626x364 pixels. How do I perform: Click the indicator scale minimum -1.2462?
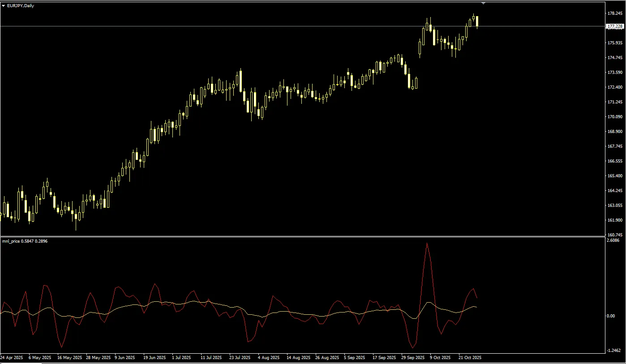614,351
